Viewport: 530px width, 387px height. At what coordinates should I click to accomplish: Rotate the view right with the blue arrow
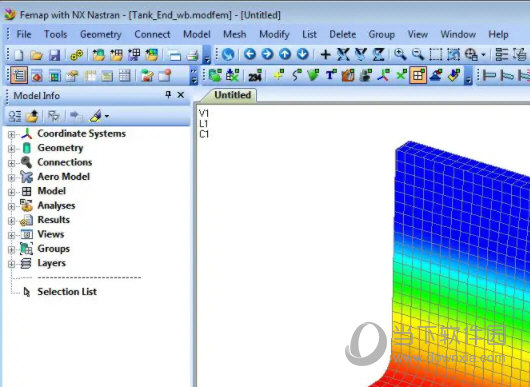coord(267,54)
